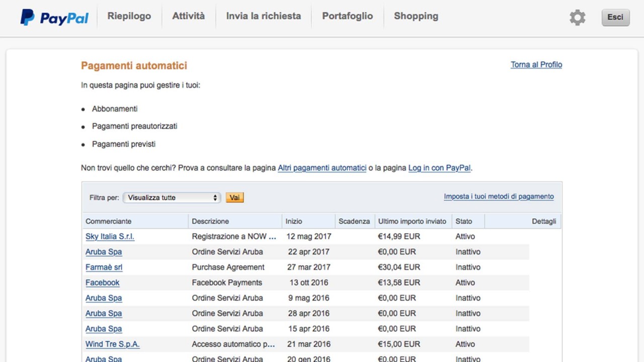Click the 'Accesso automatico p...' description
Viewport: 644px width, 362px height.
233,344
